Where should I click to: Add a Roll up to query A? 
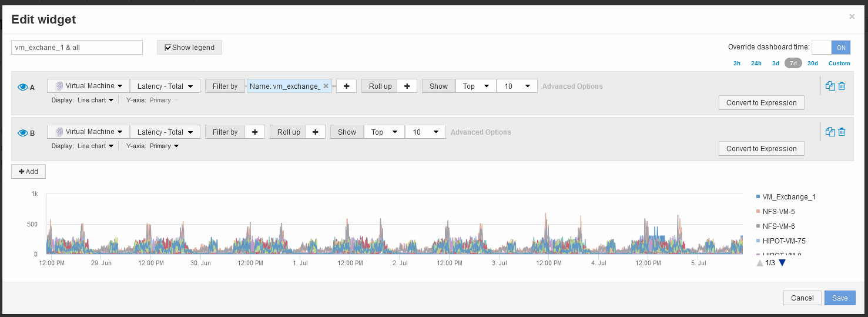pos(407,86)
